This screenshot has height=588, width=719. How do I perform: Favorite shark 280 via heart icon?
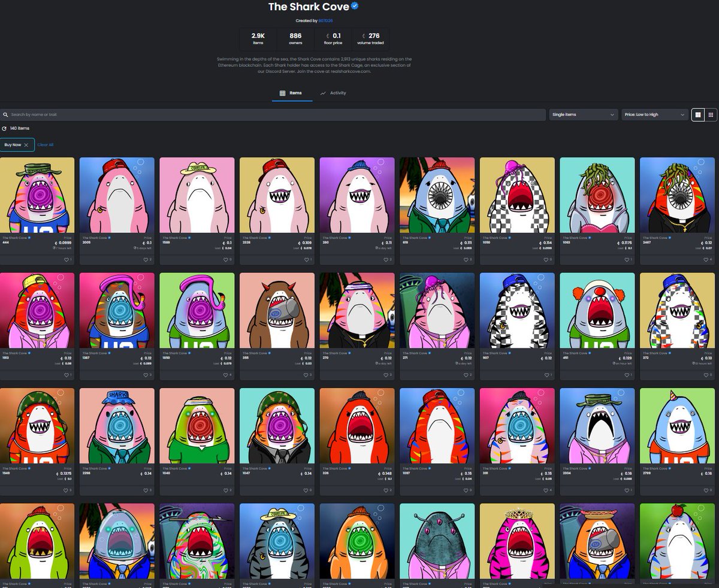click(x=385, y=259)
